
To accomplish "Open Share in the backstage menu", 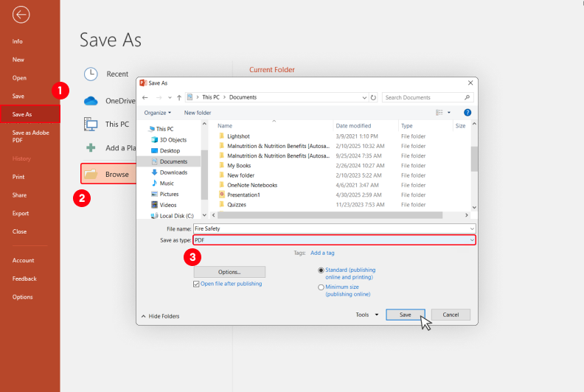I will (x=19, y=195).
